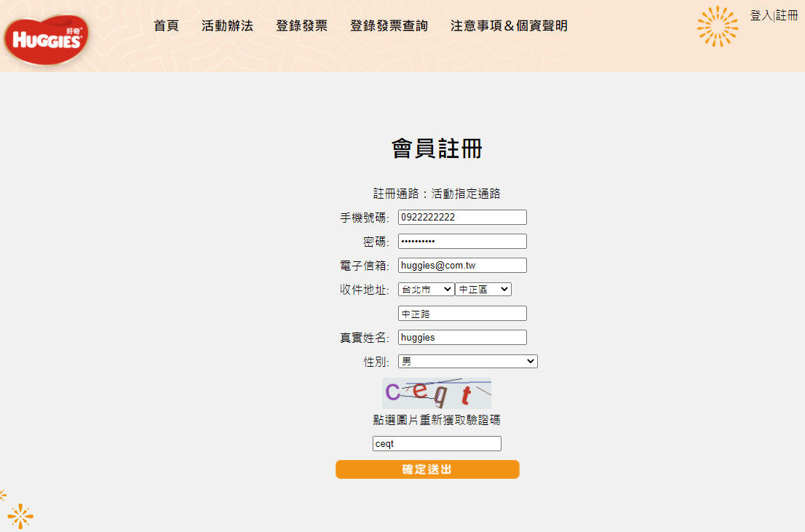This screenshot has width=805, height=532.
Task: Refresh the captcha image
Action: (x=437, y=393)
